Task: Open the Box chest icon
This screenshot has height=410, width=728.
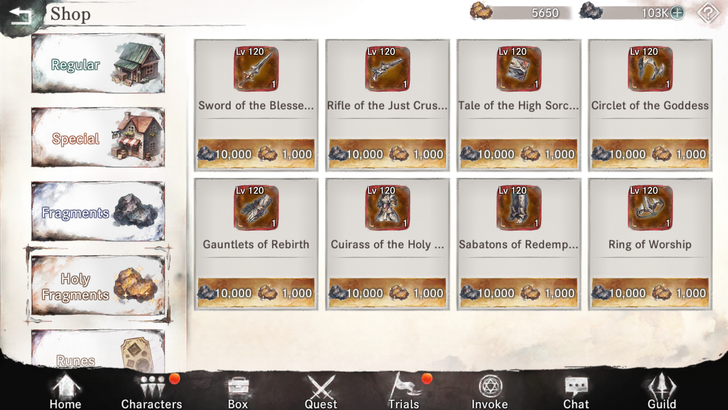Action: (x=238, y=391)
